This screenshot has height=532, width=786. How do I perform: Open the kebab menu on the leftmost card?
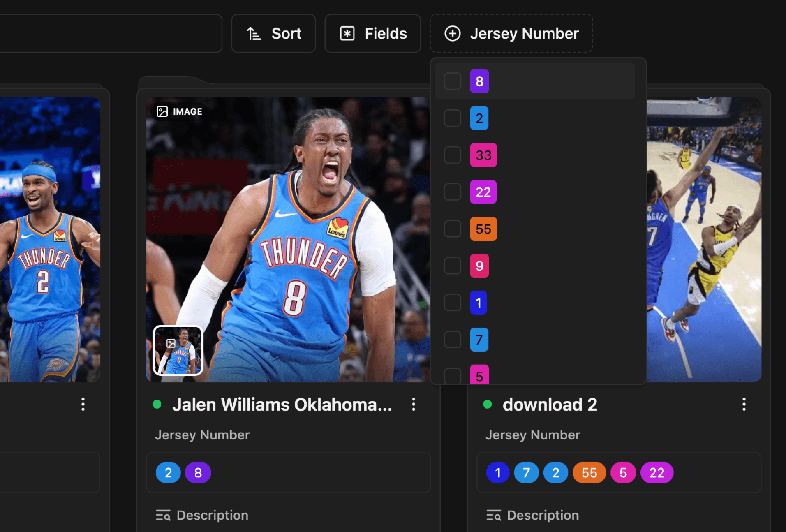(83, 405)
